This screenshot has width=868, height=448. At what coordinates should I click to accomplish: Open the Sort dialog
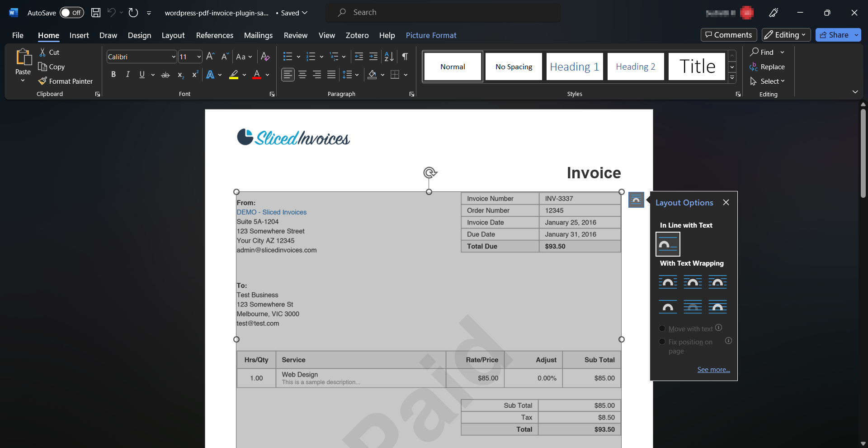point(389,57)
